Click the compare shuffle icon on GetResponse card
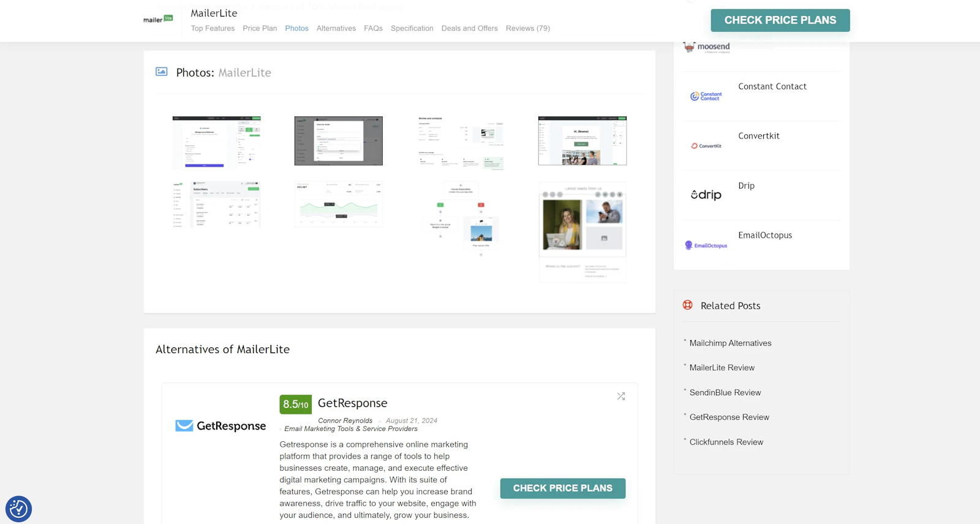 [621, 397]
